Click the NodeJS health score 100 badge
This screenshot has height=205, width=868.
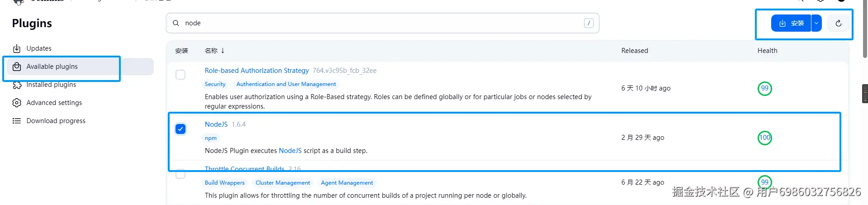coord(764,138)
